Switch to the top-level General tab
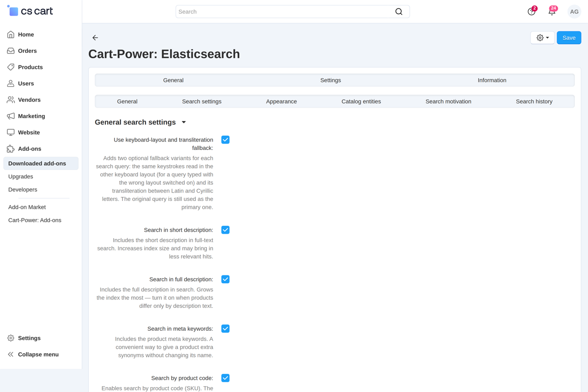The image size is (588, 392). pyautogui.click(x=173, y=80)
